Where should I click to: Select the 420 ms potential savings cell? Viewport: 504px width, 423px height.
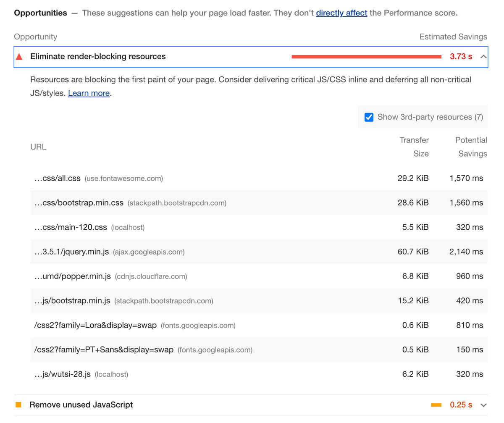tap(470, 301)
